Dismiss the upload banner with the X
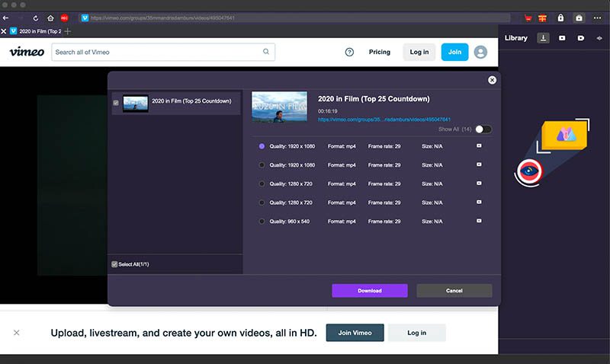 click(x=16, y=333)
